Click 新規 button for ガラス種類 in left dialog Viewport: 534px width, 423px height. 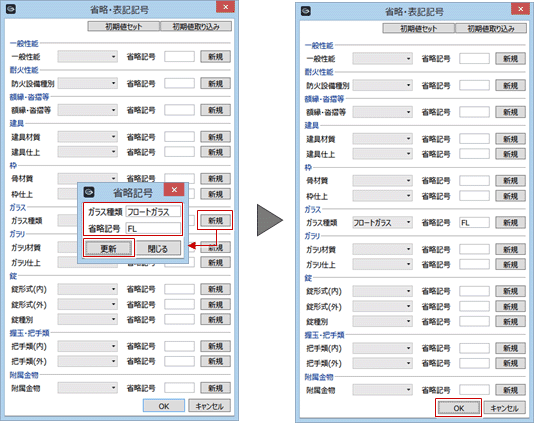(215, 220)
